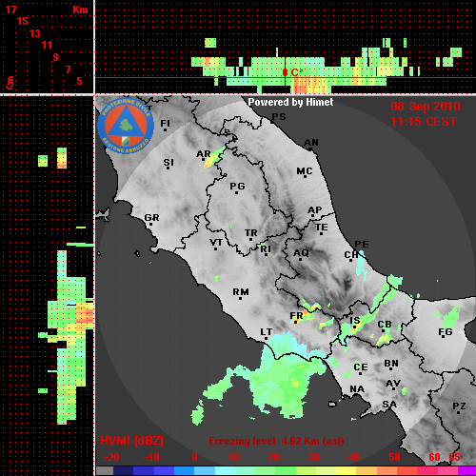This screenshot has width=476, height=476.
Task: Click the 9 altitude label
Action: click(56, 57)
